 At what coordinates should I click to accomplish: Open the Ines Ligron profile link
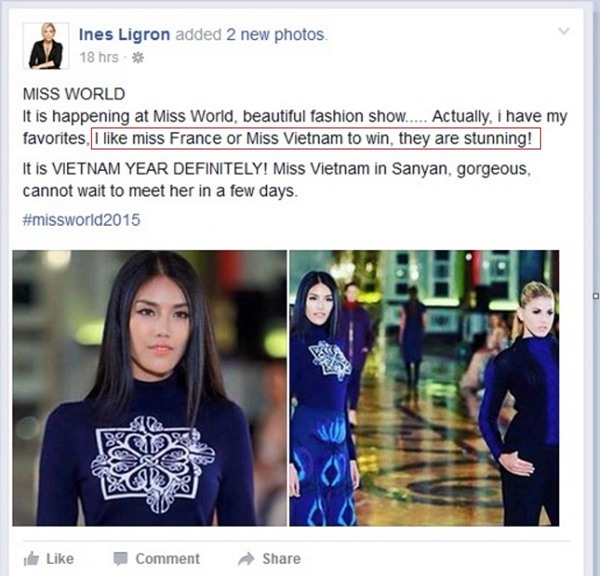[x=124, y=35]
